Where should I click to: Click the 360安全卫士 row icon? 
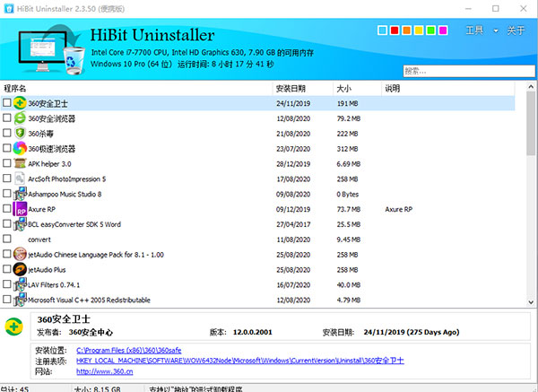click(x=20, y=103)
